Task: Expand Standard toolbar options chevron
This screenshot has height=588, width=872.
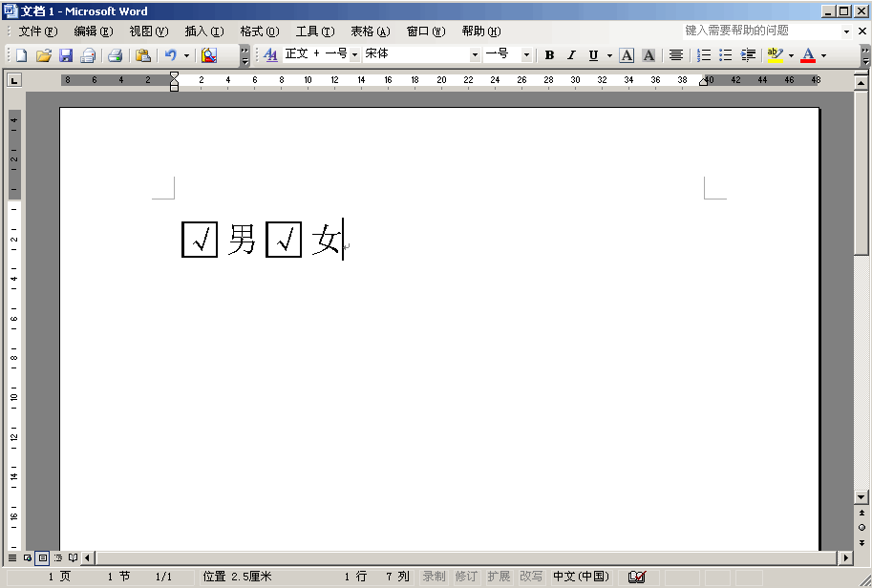Action: coord(245,55)
